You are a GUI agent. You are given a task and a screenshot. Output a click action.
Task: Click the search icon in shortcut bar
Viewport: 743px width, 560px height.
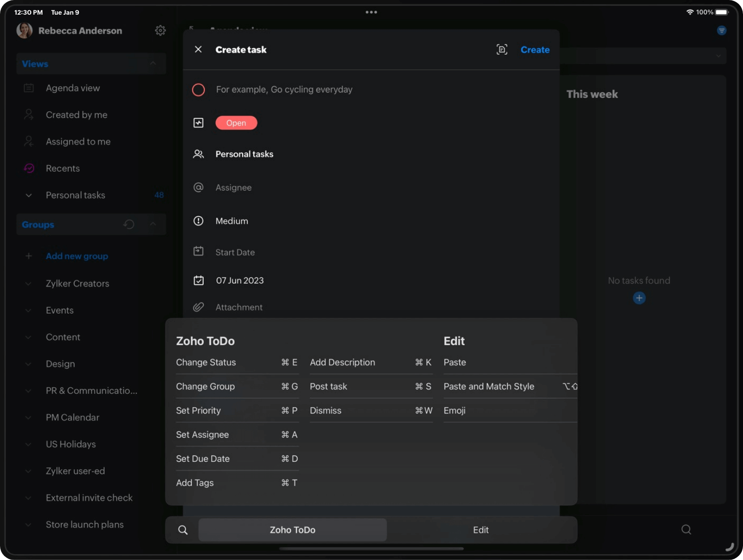tap(183, 530)
